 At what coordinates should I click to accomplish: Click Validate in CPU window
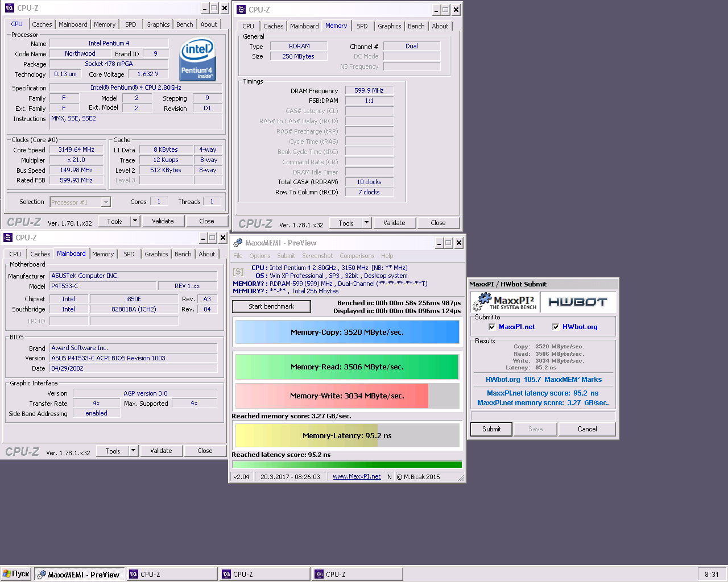[x=163, y=221]
